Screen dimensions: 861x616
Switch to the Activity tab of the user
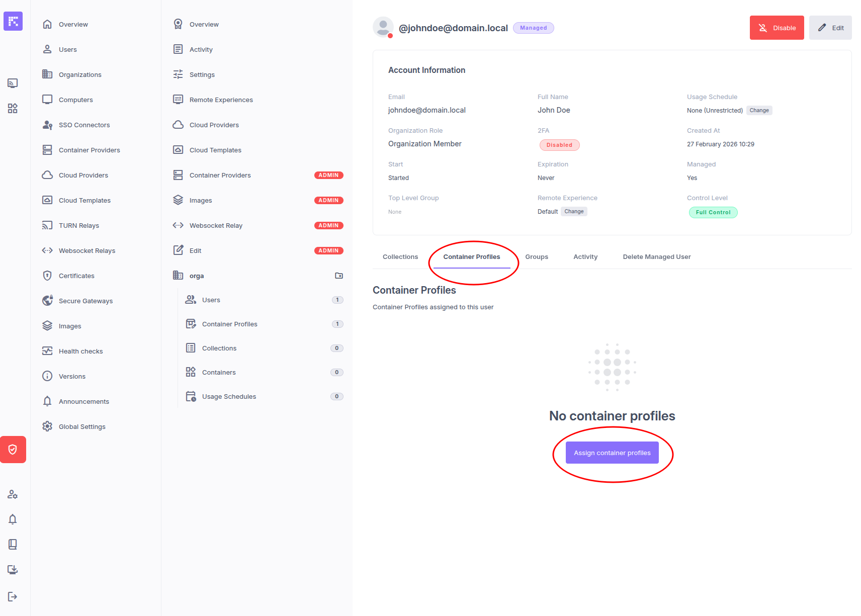(585, 257)
